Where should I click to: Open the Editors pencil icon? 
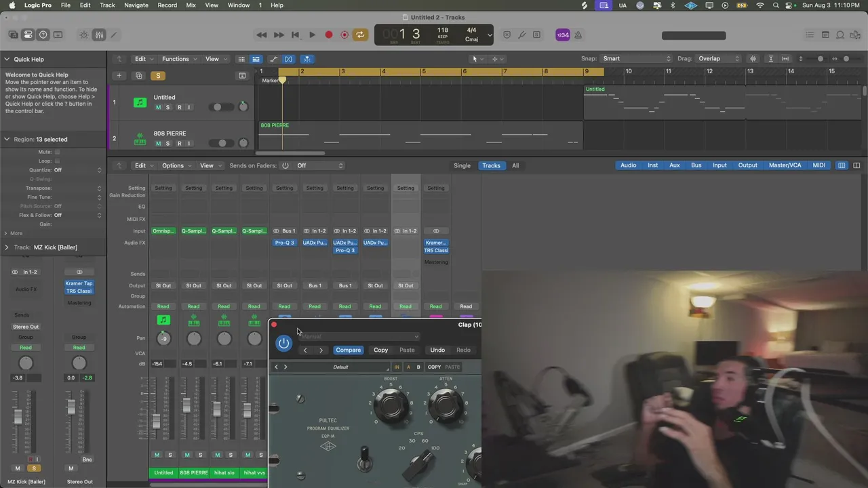(x=114, y=35)
